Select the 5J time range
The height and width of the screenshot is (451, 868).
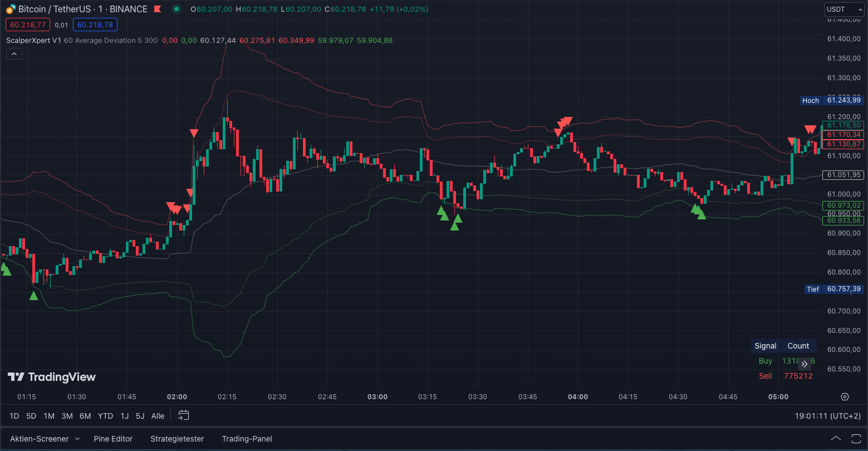(x=140, y=416)
